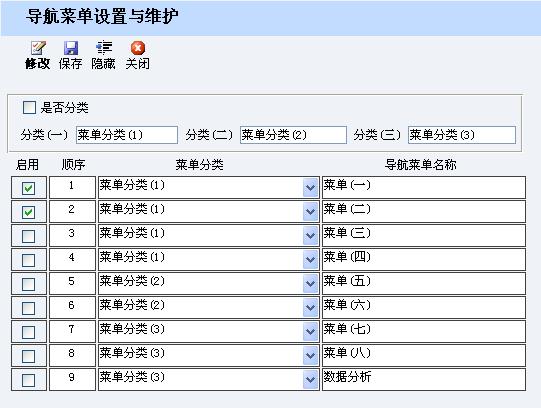Screen dimensions: 541x408
Task: Select the 分类(三) input field
Action: [462, 135]
